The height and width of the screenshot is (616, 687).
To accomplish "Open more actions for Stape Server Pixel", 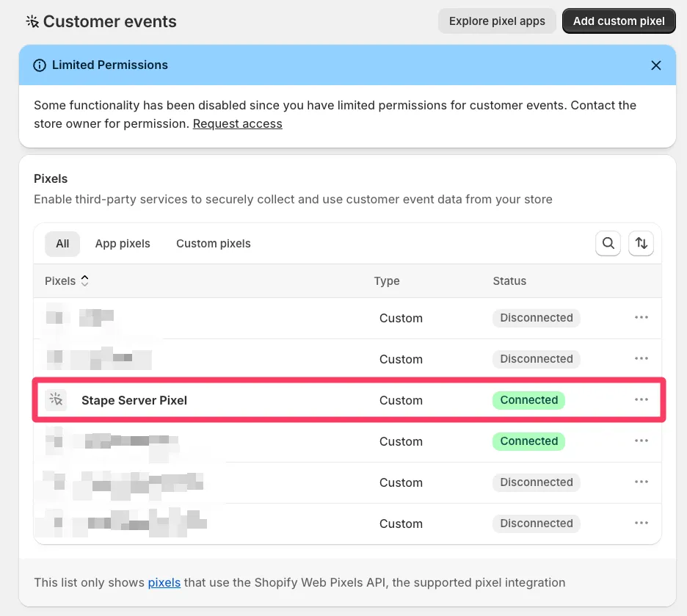I will pyautogui.click(x=641, y=399).
